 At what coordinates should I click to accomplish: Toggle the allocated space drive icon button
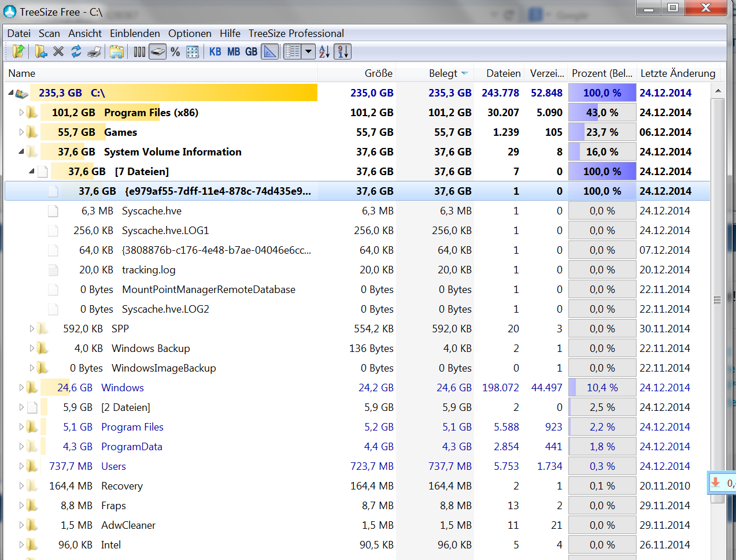(158, 51)
